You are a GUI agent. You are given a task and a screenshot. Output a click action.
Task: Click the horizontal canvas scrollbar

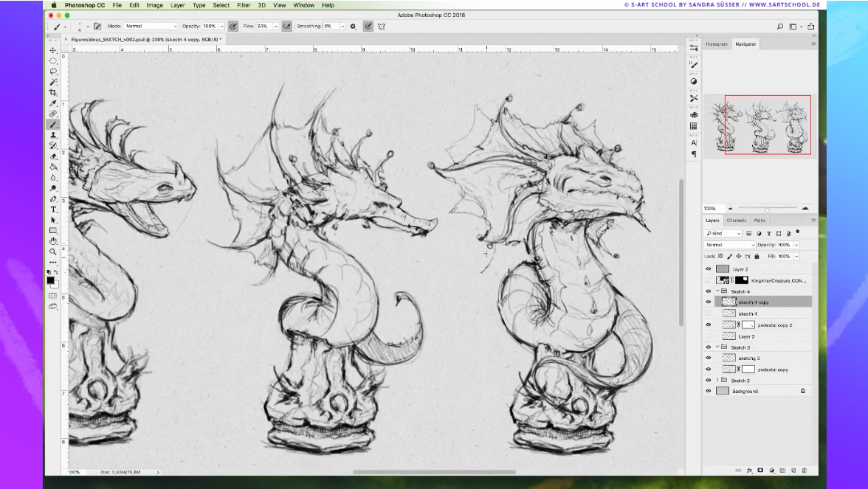(x=434, y=472)
